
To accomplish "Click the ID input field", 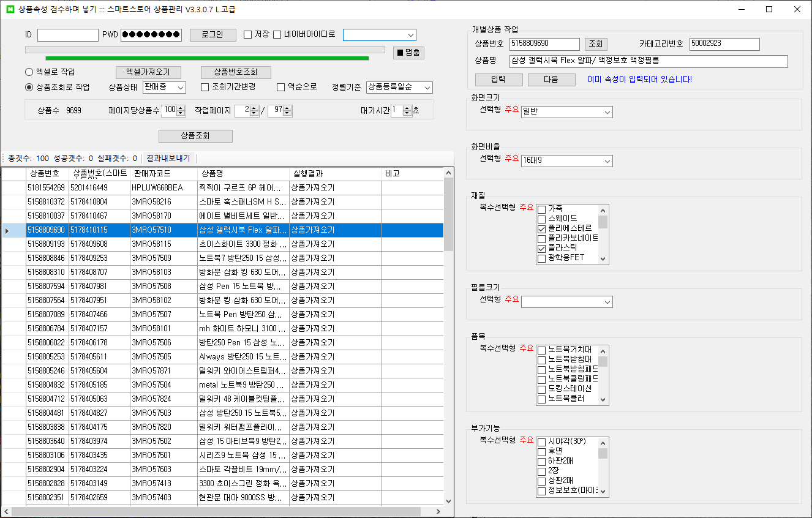I will 68,35.
